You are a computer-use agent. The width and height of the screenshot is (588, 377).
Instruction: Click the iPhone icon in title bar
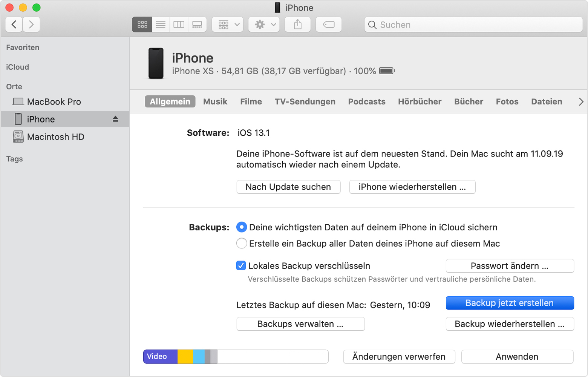[277, 8]
